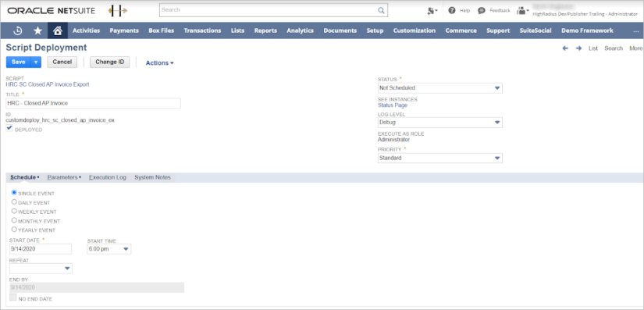Image resolution: width=644 pixels, height=310 pixels.
Task: Go to previous record arrow
Action: [x=565, y=48]
